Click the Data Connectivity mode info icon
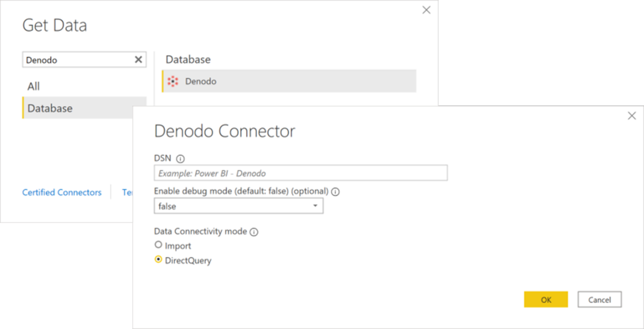Viewport: 644px width, 329px height. [x=254, y=232]
